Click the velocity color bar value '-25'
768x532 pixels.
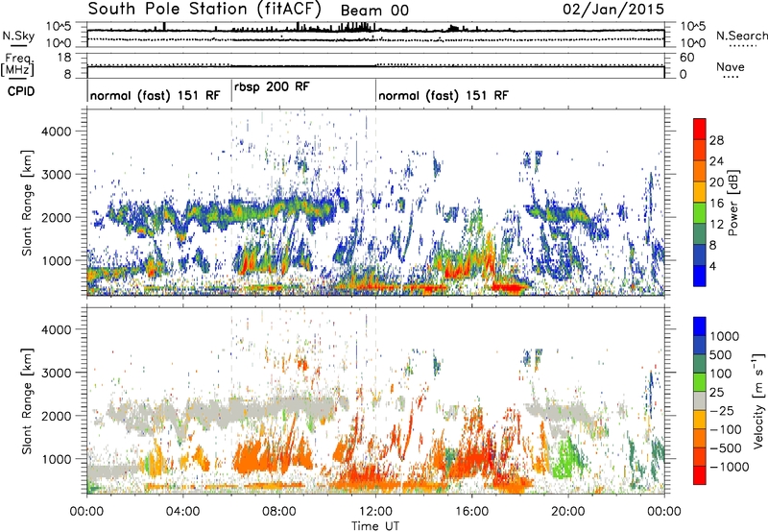pos(721,411)
